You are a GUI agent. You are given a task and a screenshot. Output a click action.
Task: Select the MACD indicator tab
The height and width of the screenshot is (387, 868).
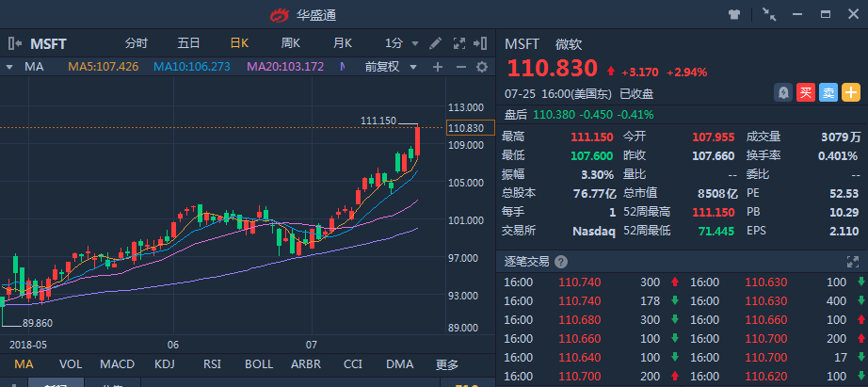click(118, 364)
